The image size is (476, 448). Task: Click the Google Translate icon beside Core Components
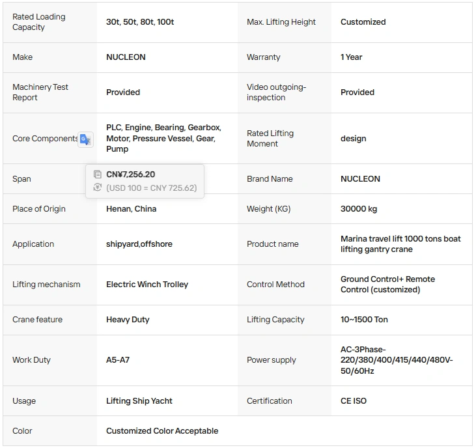point(85,139)
